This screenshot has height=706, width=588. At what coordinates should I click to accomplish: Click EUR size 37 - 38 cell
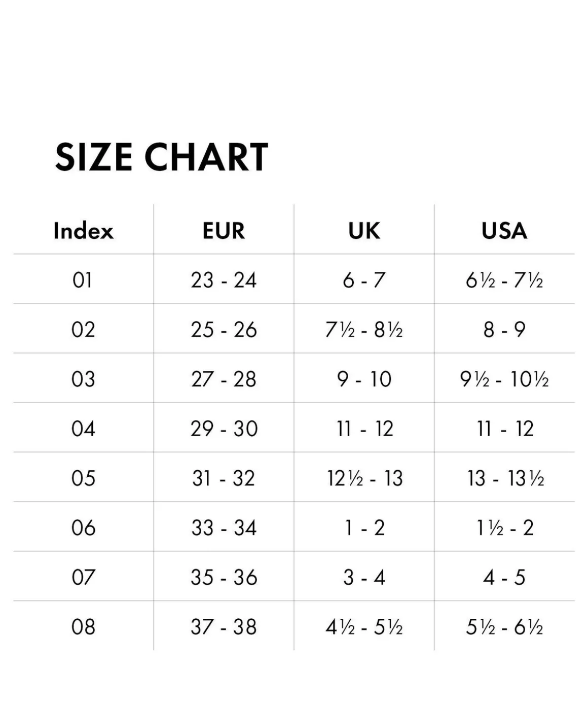pyautogui.click(x=224, y=627)
